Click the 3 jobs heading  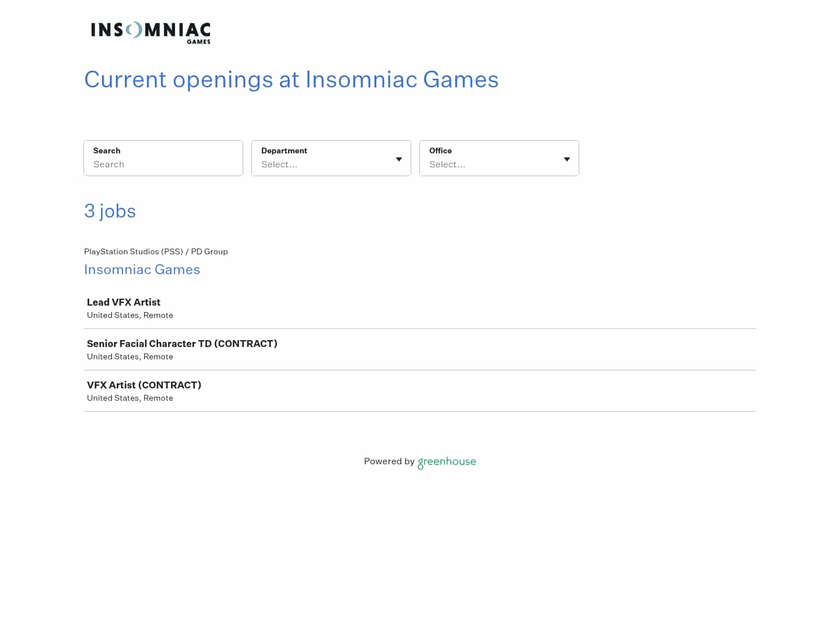[110, 211]
